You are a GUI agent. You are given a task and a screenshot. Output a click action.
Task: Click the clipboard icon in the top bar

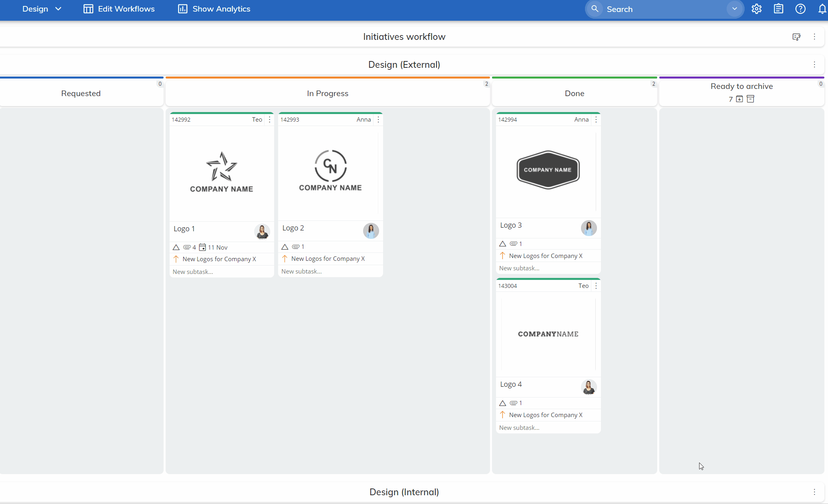pyautogui.click(x=778, y=9)
